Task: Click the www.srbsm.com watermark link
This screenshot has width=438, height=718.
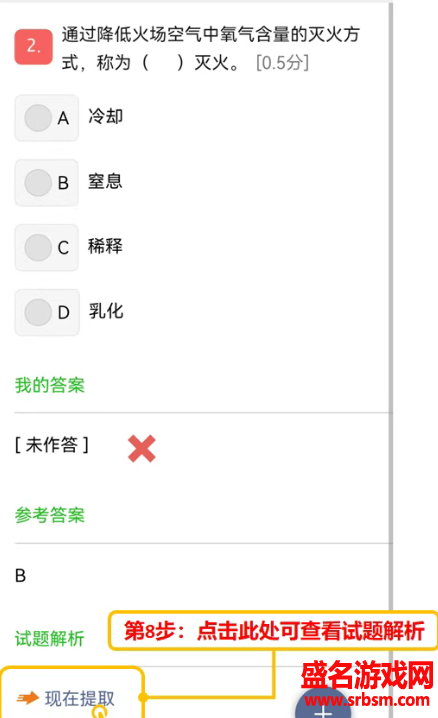Action: (x=367, y=700)
